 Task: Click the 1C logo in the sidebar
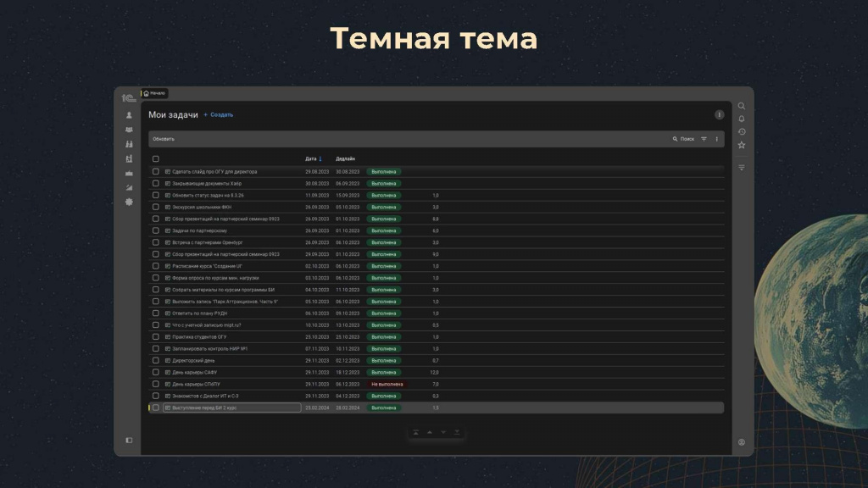tap(129, 98)
